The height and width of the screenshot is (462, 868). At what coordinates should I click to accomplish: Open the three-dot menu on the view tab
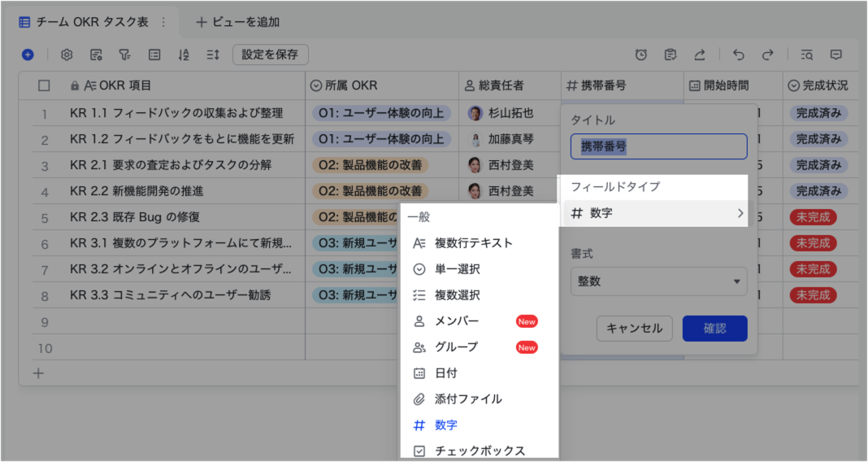coord(163,22)
